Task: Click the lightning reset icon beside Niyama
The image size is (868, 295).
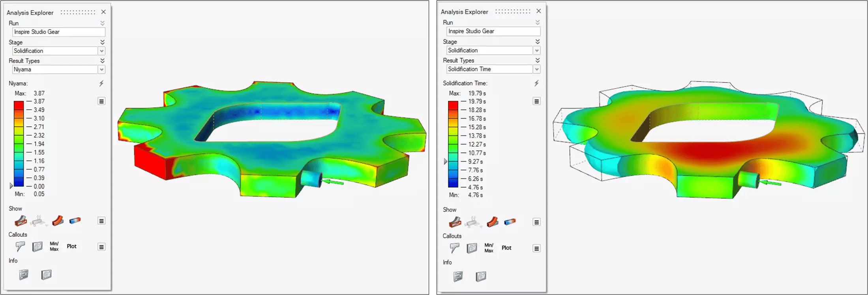Action: coord(101,83)
